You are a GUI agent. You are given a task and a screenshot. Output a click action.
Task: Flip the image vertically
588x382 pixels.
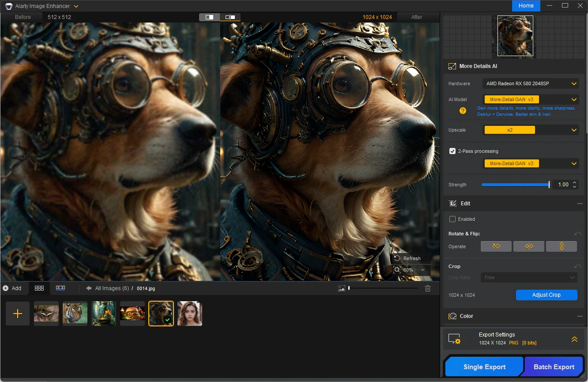click(x=561, y=246)
